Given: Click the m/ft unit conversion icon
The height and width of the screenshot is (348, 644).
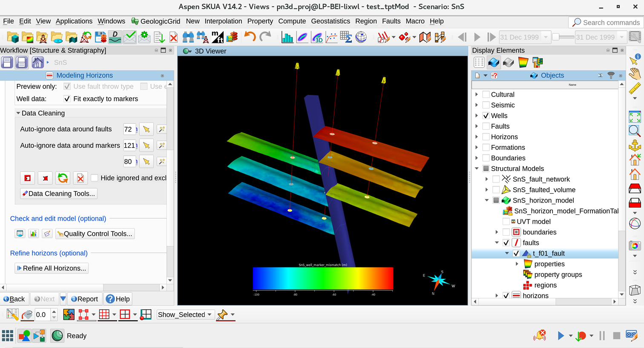Looking at the screenshot, I should [217, 37].
